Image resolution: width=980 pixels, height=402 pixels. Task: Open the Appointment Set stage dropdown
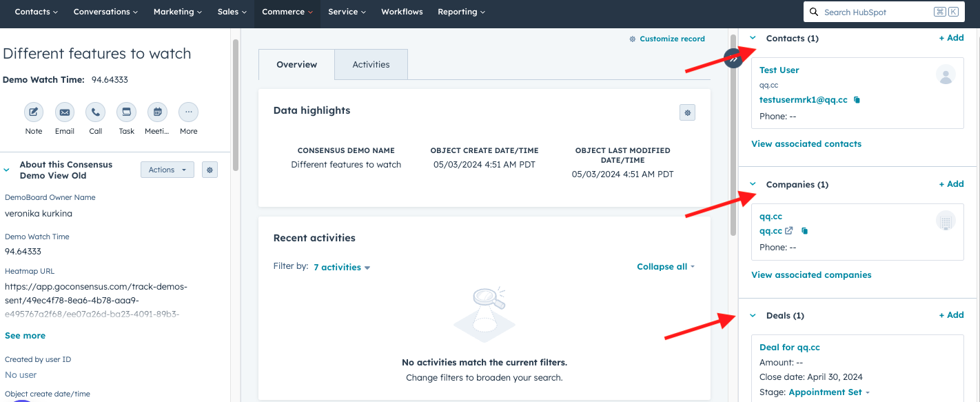(829, 392)
